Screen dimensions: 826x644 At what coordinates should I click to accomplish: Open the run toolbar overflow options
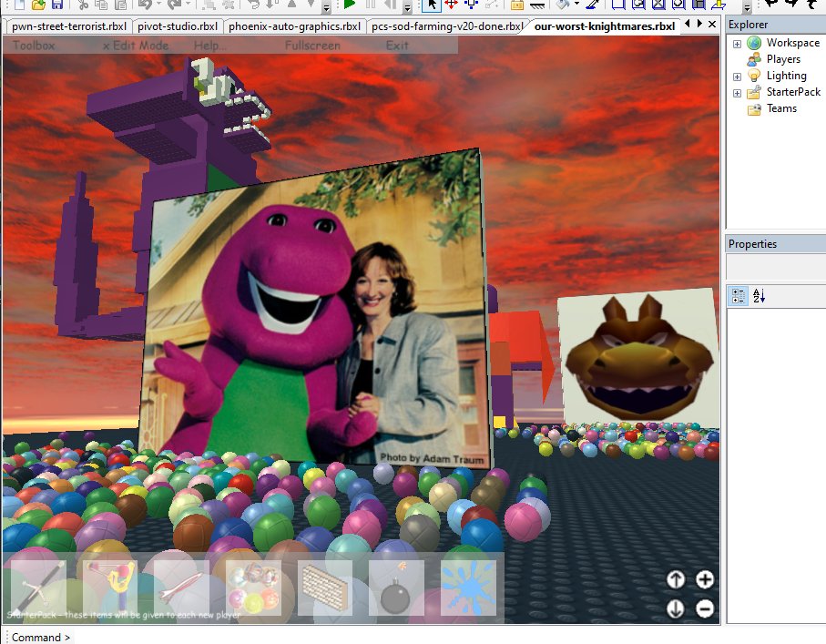point(407,7)
